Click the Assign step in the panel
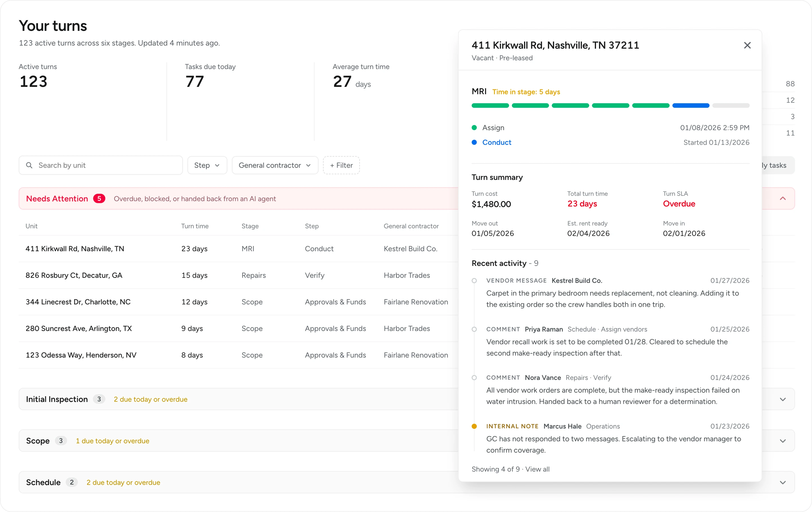This screenshot has height=512, width=812. (493, 128)
